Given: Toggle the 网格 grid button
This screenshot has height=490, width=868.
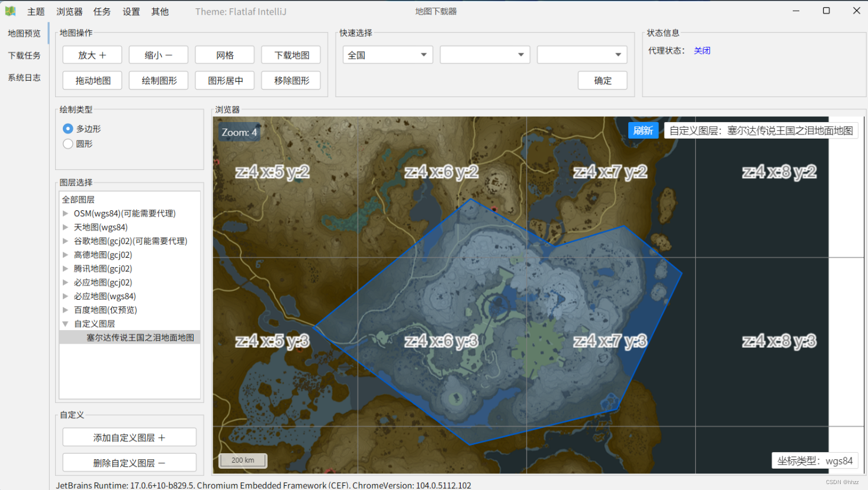Looking at the screenshot, I should point(225,55).
